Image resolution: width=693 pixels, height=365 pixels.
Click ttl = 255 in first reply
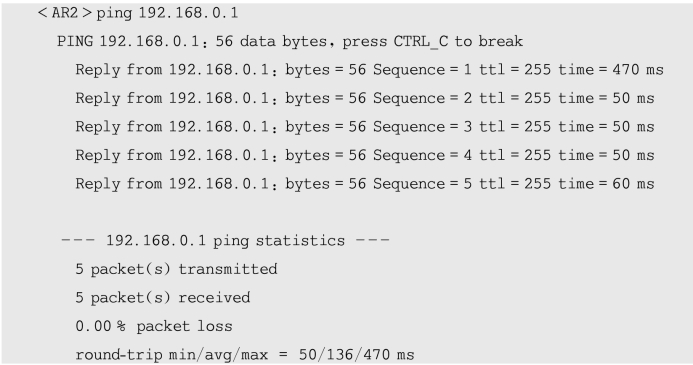[x=515, y=70]
